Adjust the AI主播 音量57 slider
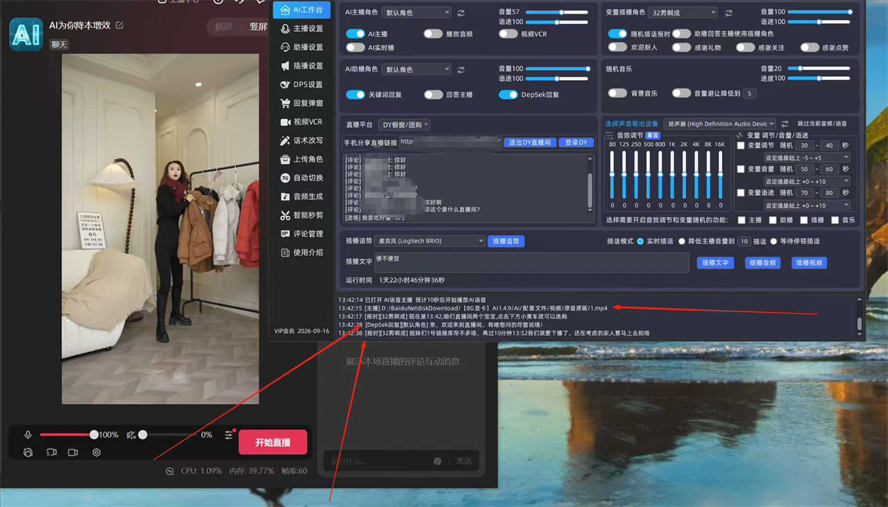The height and width of the screenshot is (507, 888). point(557,12)
